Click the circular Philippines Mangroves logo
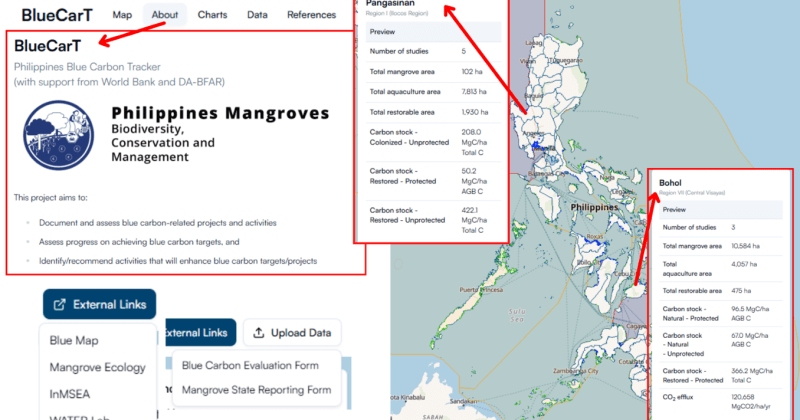The height and width of the screenshot is (420, 800). pos(58,132)
